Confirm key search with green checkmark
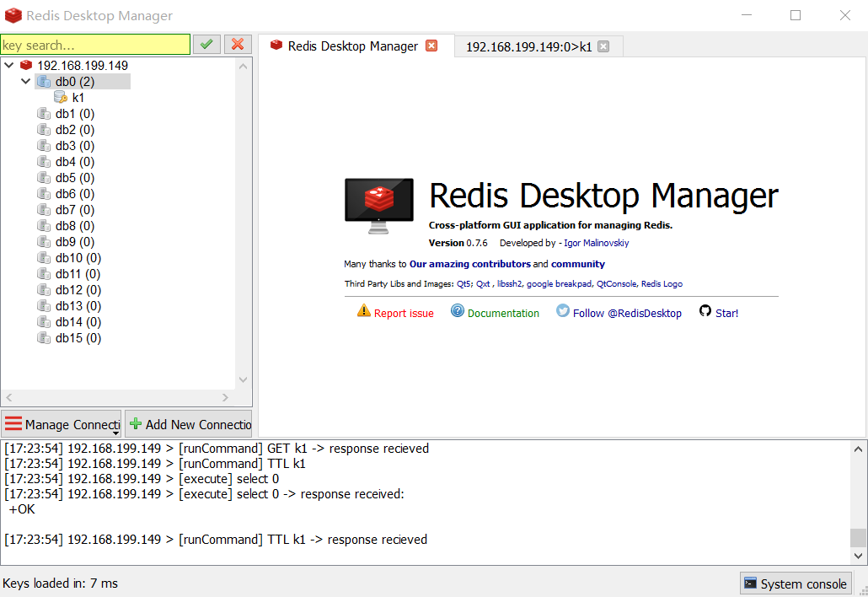 206,45
